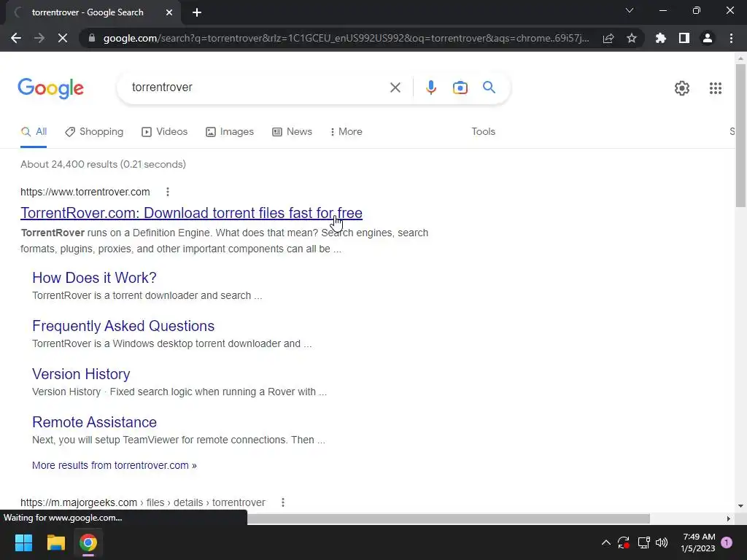Screen dimensions: 747x560
Task: Click the horizontal scrollbar thumb
Action: [x=449, y=518]
